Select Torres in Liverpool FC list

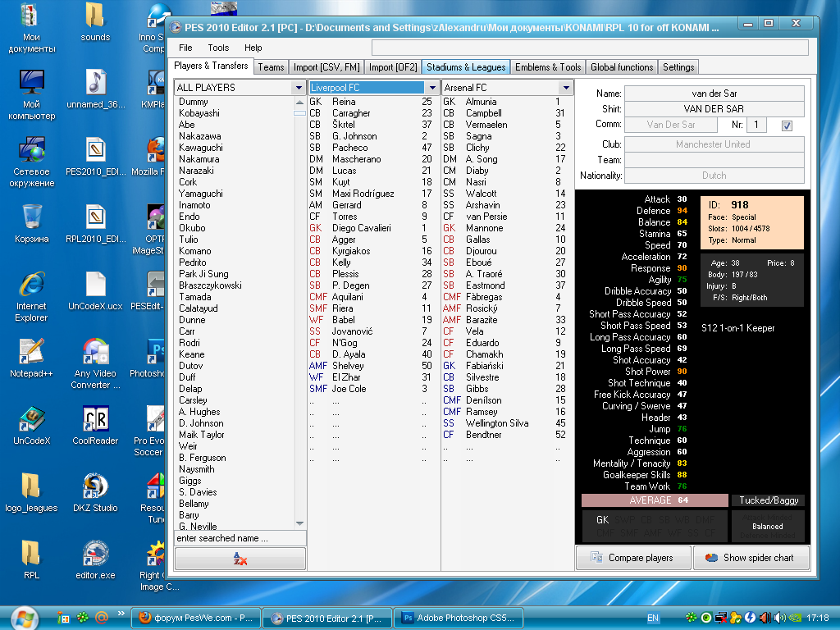coord(373,217)
